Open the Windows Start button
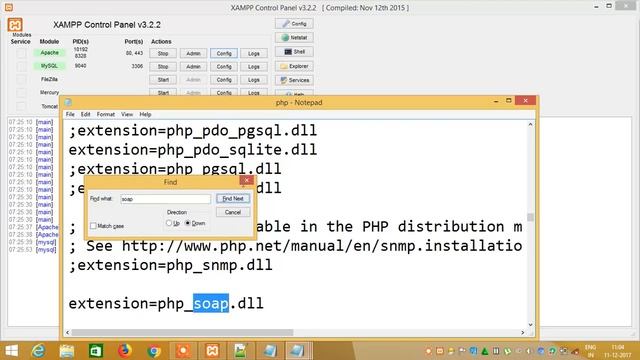640x360 pixels. (x=11, y=351)
